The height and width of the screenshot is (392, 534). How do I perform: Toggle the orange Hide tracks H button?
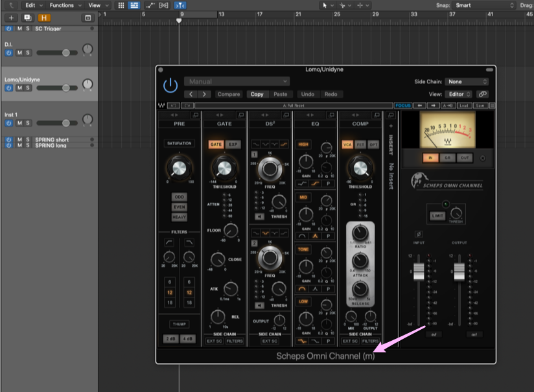pos(44,17)
